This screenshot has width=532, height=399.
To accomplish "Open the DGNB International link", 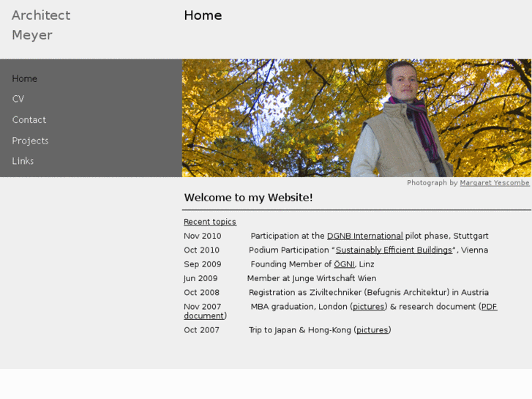I will [x=364, y=236].
